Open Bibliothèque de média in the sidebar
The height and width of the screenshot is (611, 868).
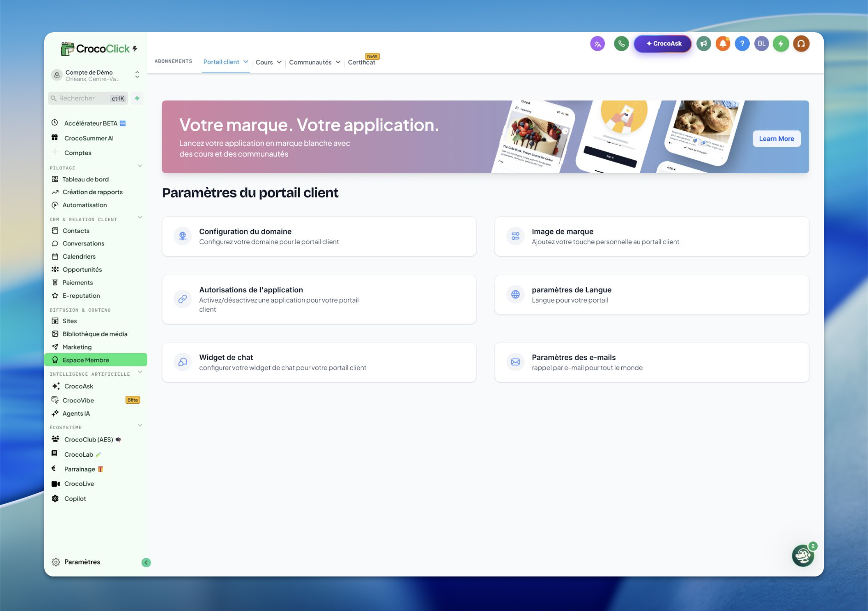(95, 334)
